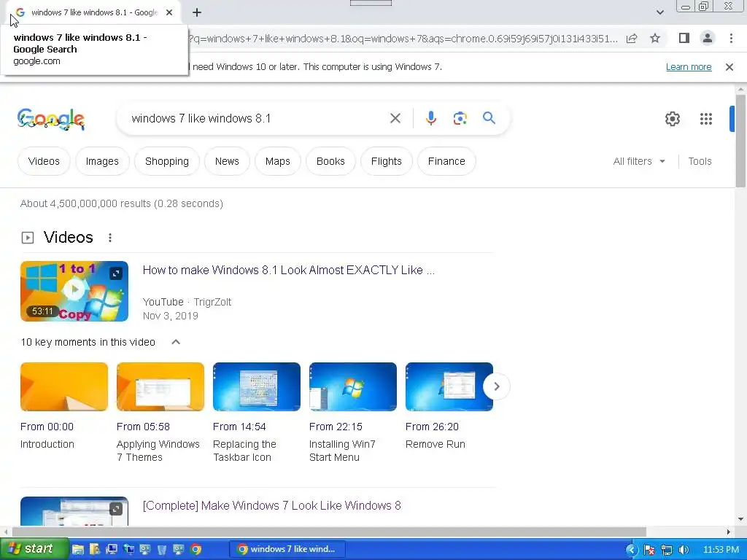Open Remove Run moment thumbnail
This screenshot has width=747, height=560.
[x=449, y=386]
